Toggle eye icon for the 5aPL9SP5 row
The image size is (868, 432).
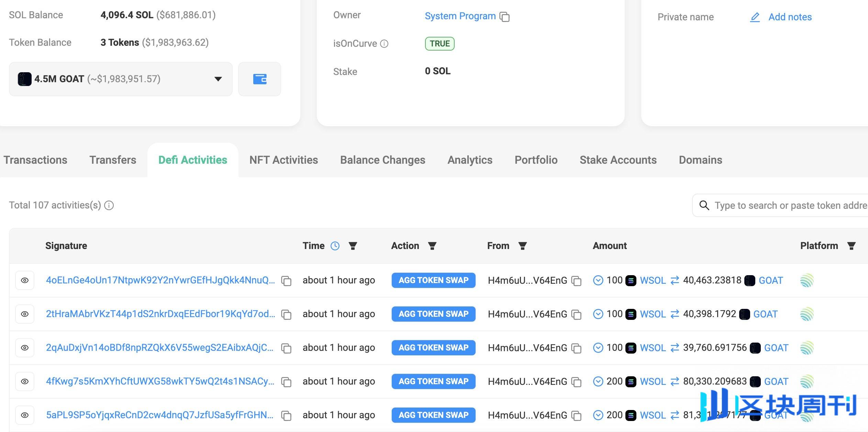click(25, 415)
